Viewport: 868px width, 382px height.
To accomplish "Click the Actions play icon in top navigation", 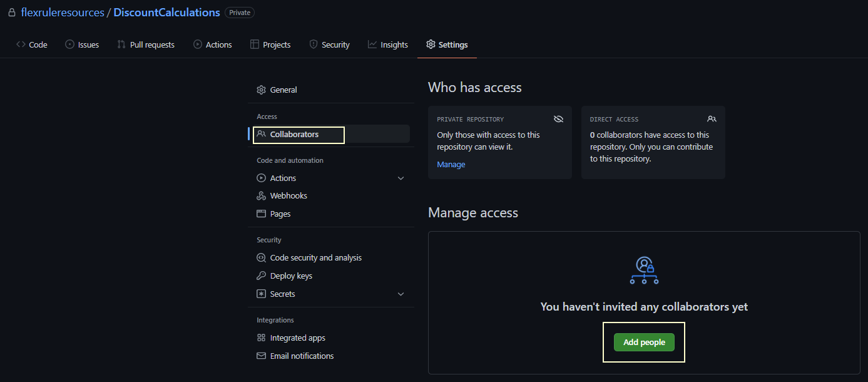I will click(198, 44).
